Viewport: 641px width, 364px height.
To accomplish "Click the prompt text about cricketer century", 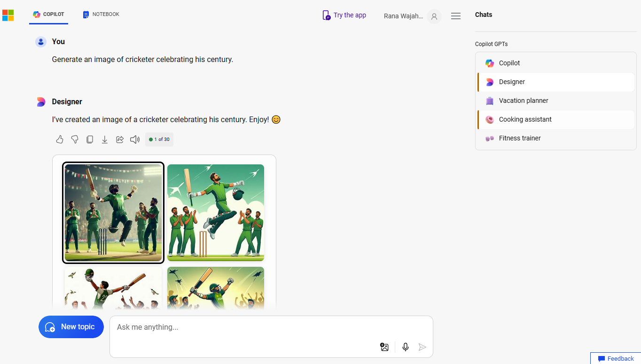I will click(142, 60).
